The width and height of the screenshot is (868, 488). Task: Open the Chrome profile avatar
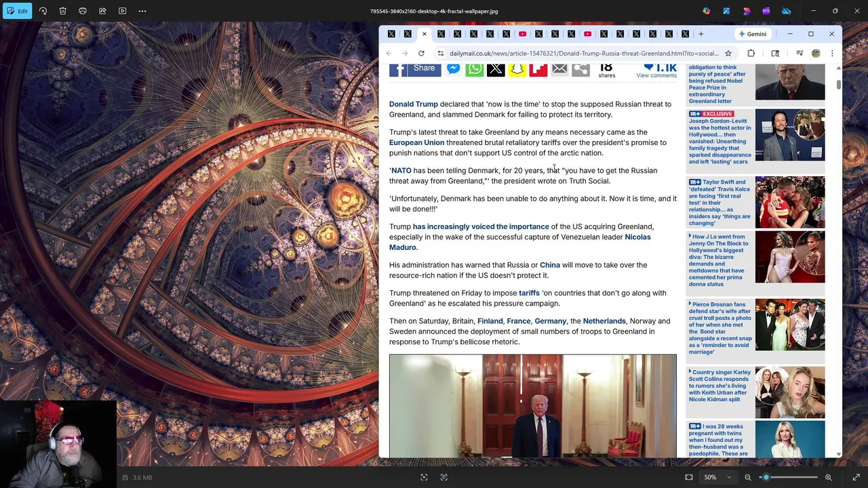point(816,53)
